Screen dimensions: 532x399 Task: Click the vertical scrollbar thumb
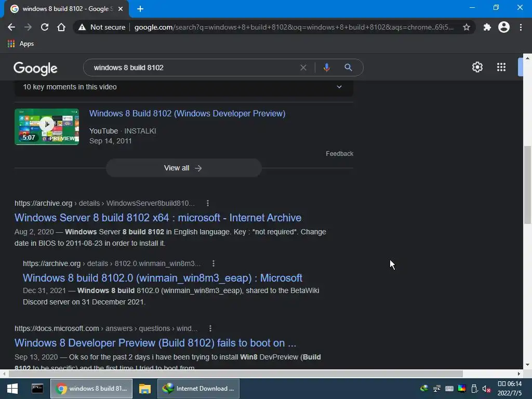tap(527, 185)
